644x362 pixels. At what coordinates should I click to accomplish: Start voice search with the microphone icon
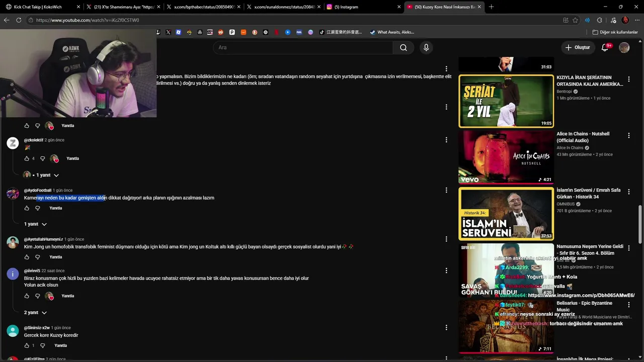[426, 47]
